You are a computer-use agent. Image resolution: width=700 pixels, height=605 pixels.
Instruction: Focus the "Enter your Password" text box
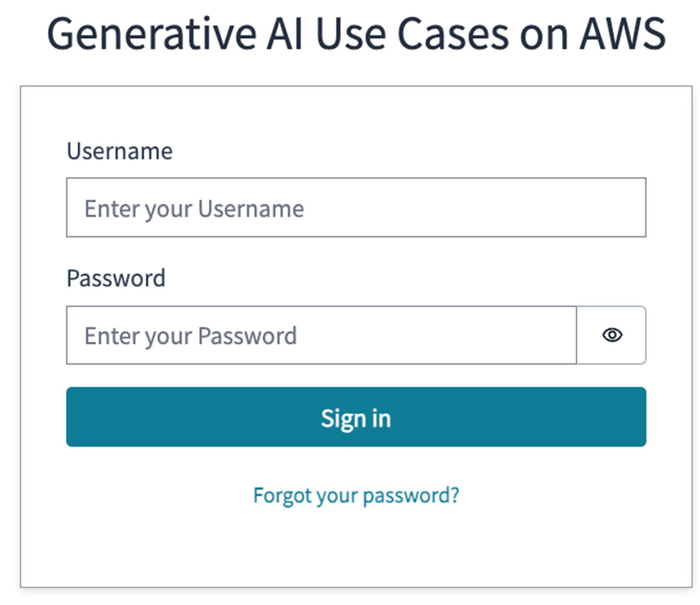321,335
